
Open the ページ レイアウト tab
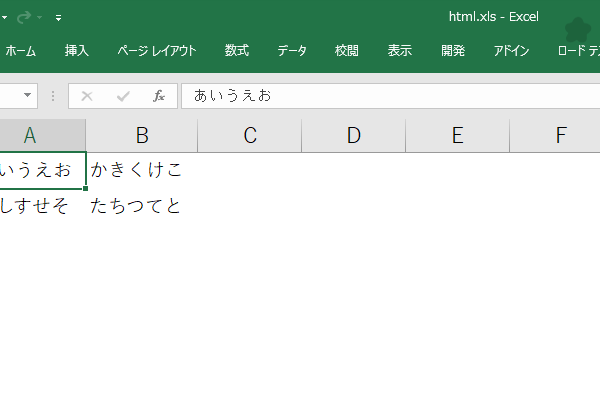click(x=157, y=51)
